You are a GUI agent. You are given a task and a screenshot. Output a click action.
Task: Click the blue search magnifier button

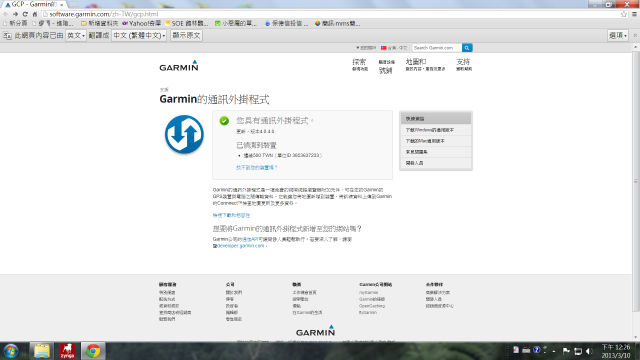click(467, 48)
